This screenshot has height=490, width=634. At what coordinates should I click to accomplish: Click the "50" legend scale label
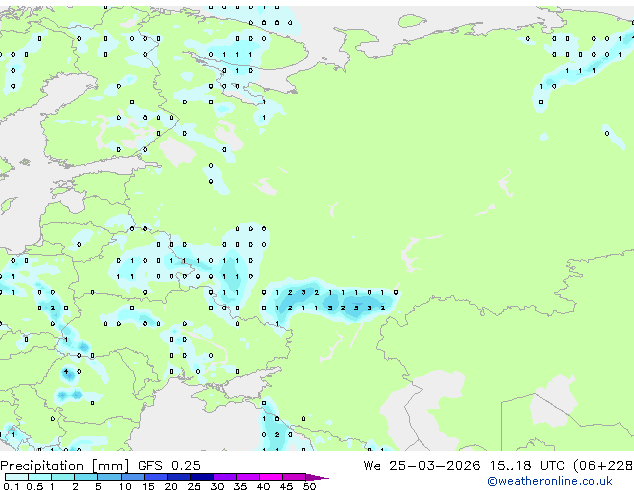[309, 486]
